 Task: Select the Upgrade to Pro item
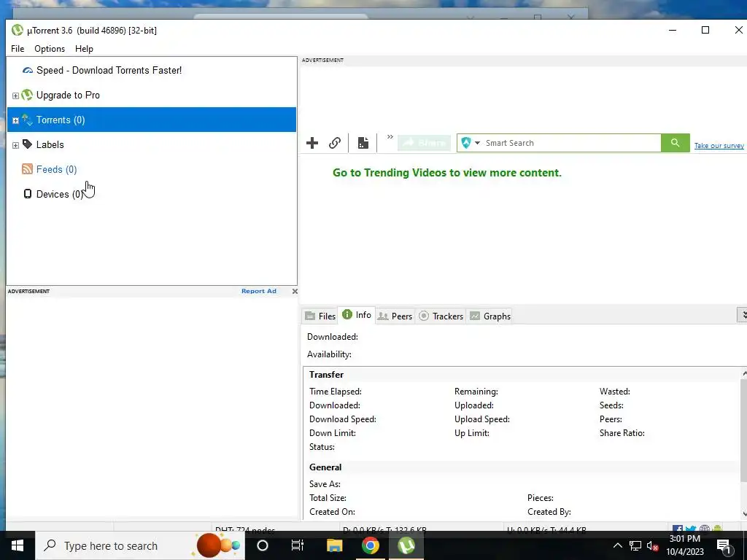[x=68, y=96]
